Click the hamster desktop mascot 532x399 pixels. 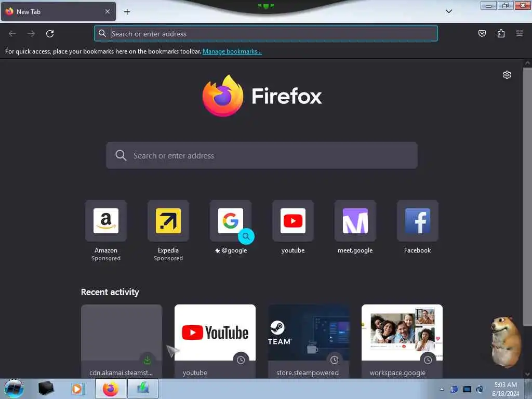pyautogui.click(x=506, y=342)
